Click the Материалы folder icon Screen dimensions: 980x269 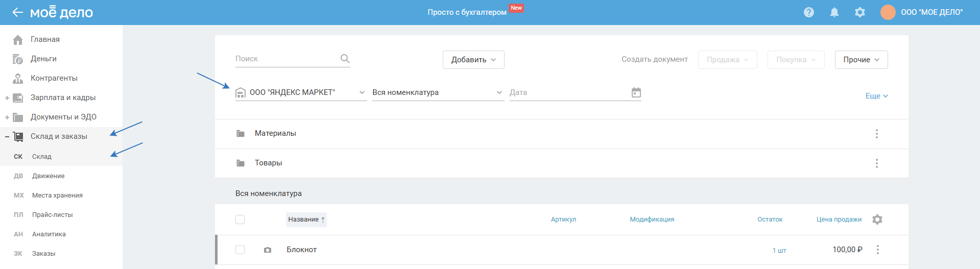point(241,134)
